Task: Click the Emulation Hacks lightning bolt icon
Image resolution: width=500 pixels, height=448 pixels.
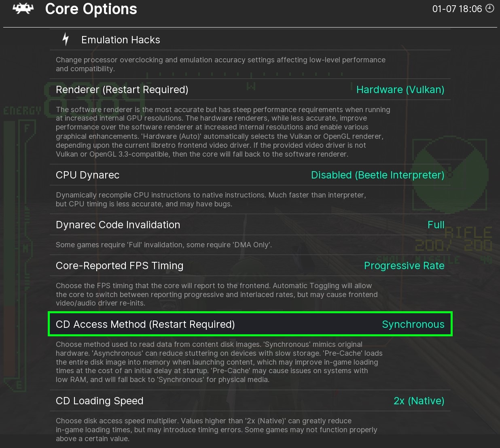Action: 66,39
